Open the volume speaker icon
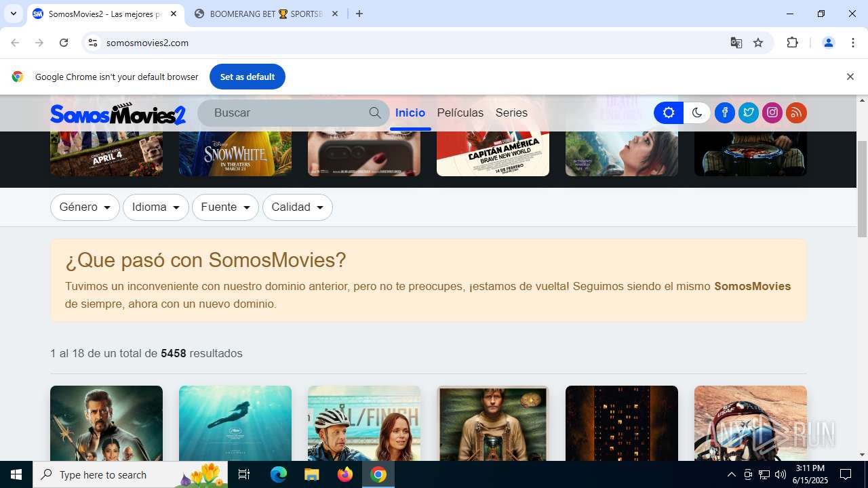The image size is (868, 488). (x=781, y=474)
